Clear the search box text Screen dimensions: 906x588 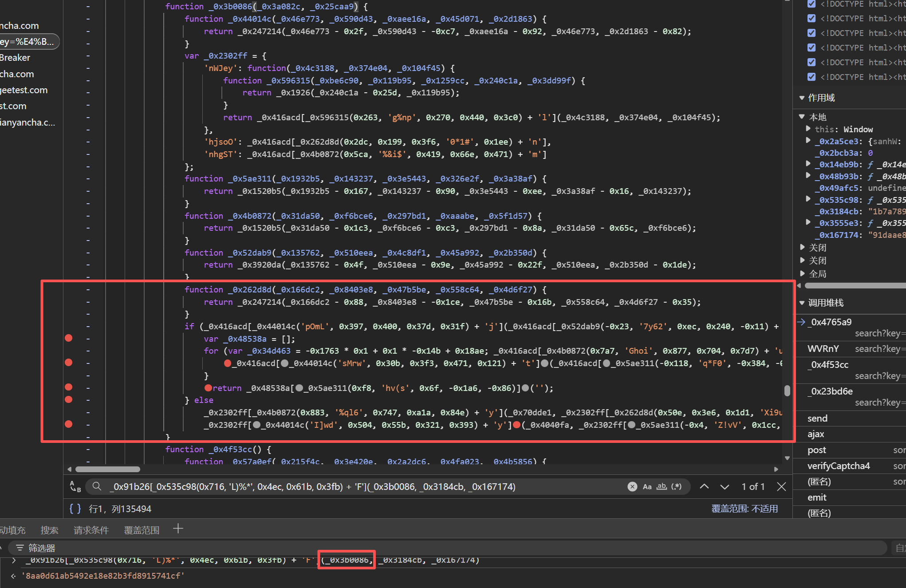click(x=632, y=487)
